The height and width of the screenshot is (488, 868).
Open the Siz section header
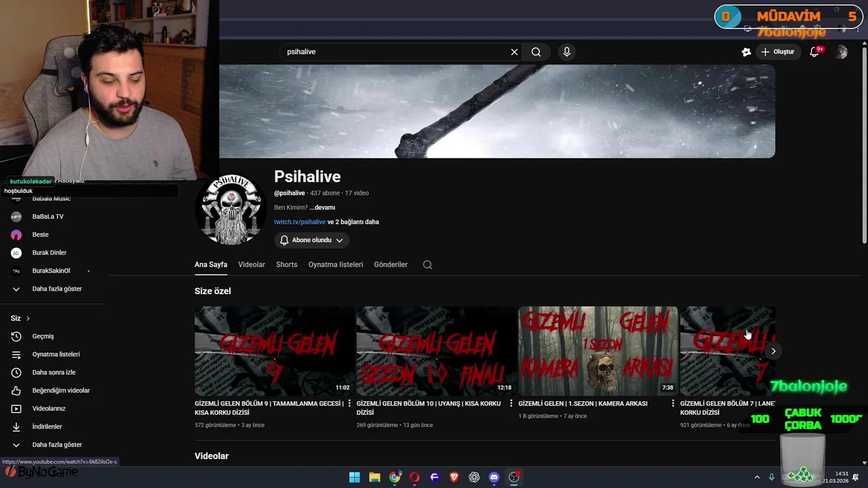tap(20, 318)
